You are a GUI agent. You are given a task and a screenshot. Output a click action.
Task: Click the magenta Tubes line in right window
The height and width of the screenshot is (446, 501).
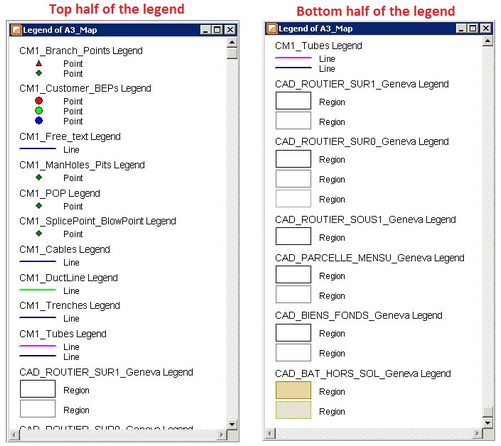click(x=293, y=58)
